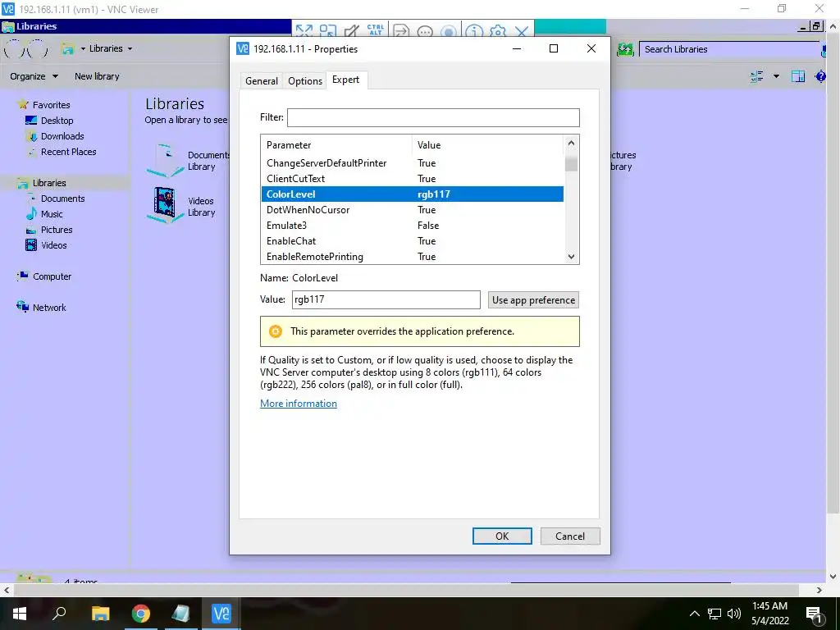
Task: Open the chat bubble toolbar icon
Action: pyautogui.click(x=425, y=31)
